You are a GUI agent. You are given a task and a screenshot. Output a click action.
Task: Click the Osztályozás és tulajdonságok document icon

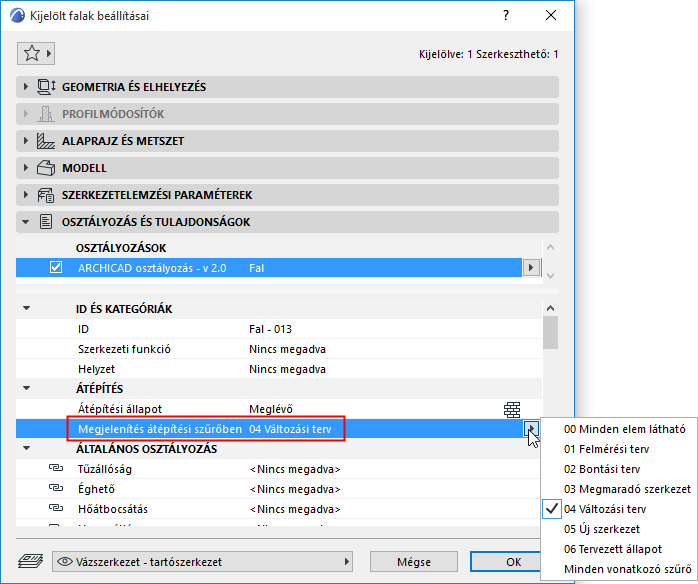pos(46,222)
